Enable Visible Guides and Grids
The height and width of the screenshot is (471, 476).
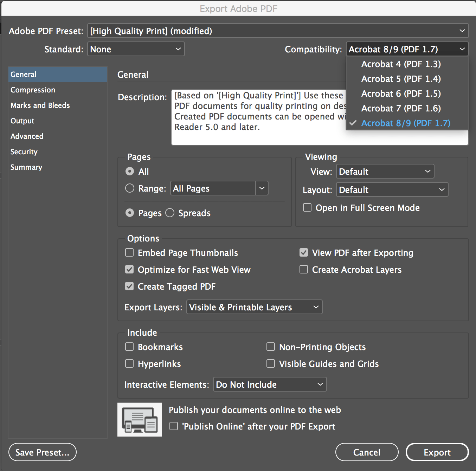(x=270, y=363)
